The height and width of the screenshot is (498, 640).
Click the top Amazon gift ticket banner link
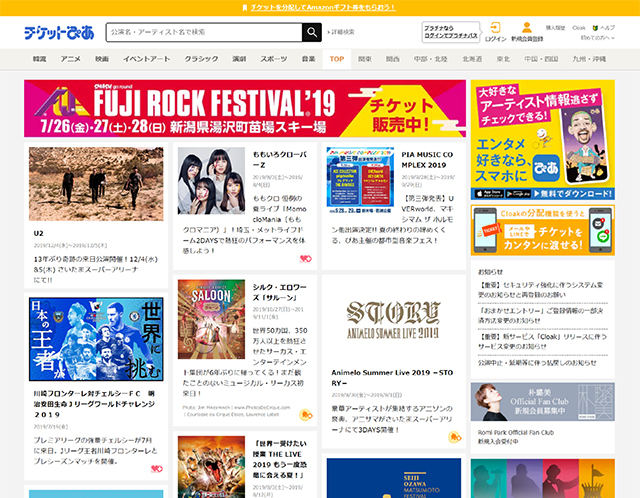323,7
